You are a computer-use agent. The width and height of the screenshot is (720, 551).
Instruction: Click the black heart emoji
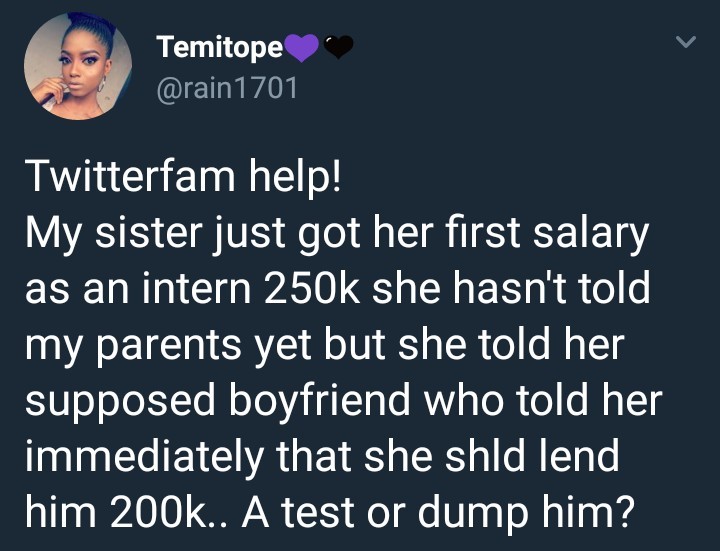(338, 46)
